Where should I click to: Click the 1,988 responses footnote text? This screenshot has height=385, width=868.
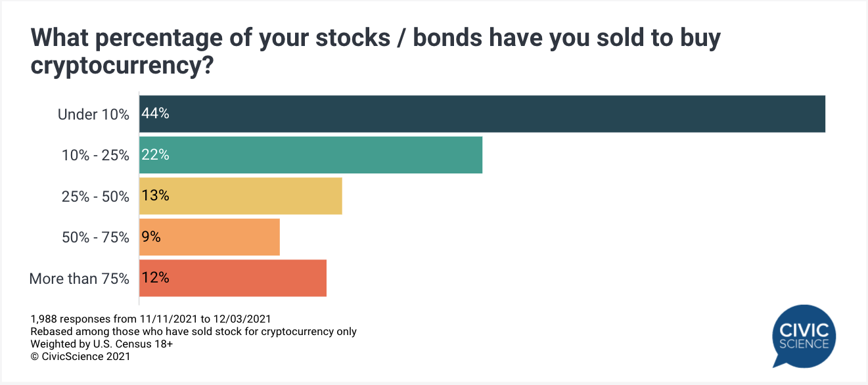[150, 319]
